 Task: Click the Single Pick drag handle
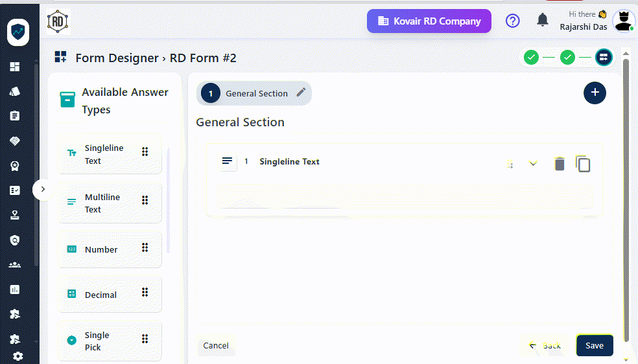click(145, 339)
